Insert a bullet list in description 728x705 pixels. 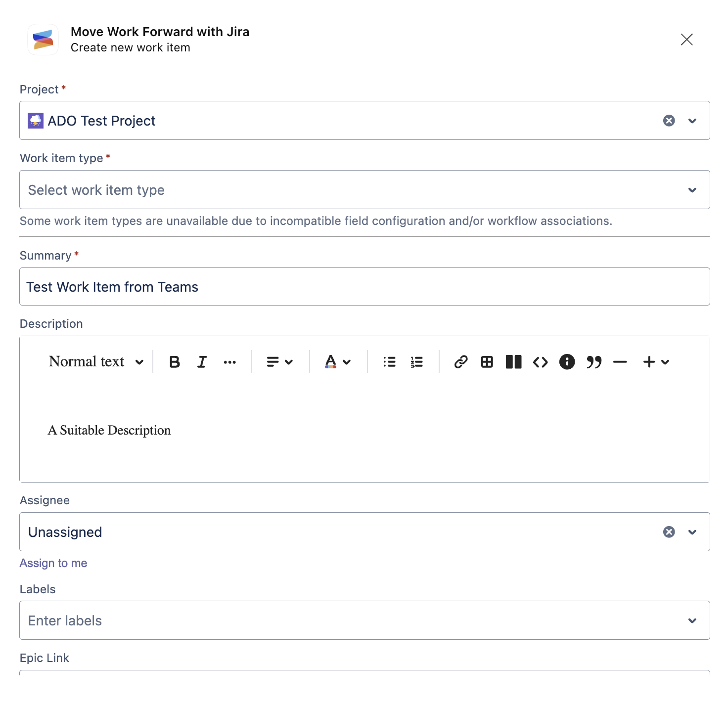[390, 362]
